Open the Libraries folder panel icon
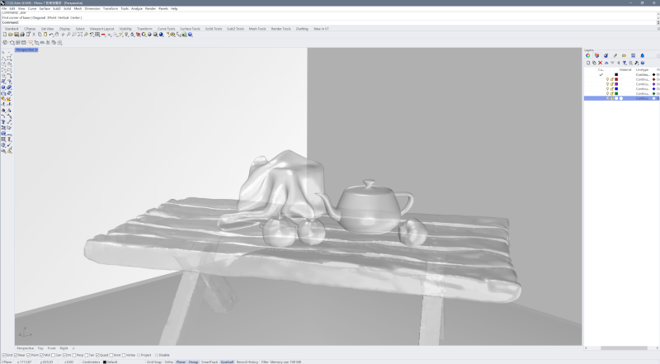Screen dimensions: 660x364 [x=624, y=56]
